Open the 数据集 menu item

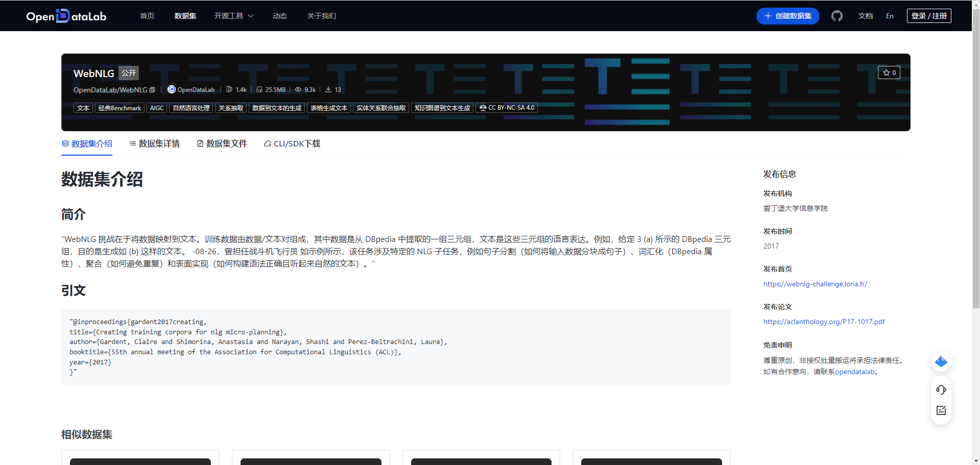point(185,16)
